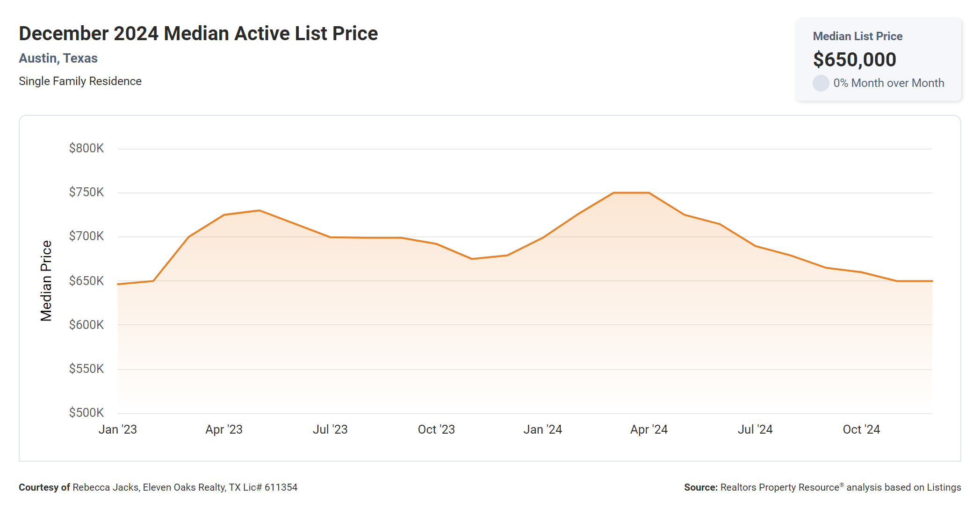Select the Jul '23 x-axis label
Screen dimensions: 980x514
[x=330, y=429]
